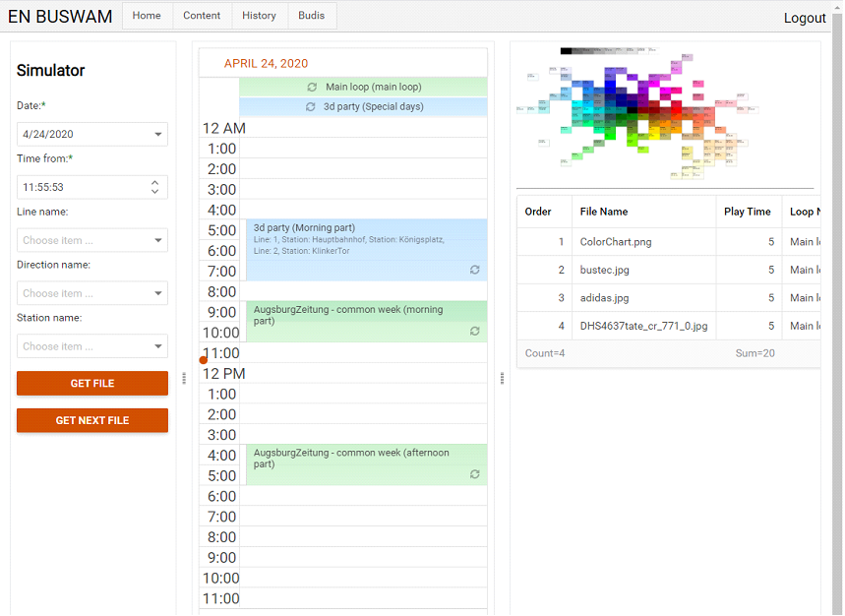Click right panel splitter handle
Viewport: 845px width, 616px height.
tap(503, 378)
